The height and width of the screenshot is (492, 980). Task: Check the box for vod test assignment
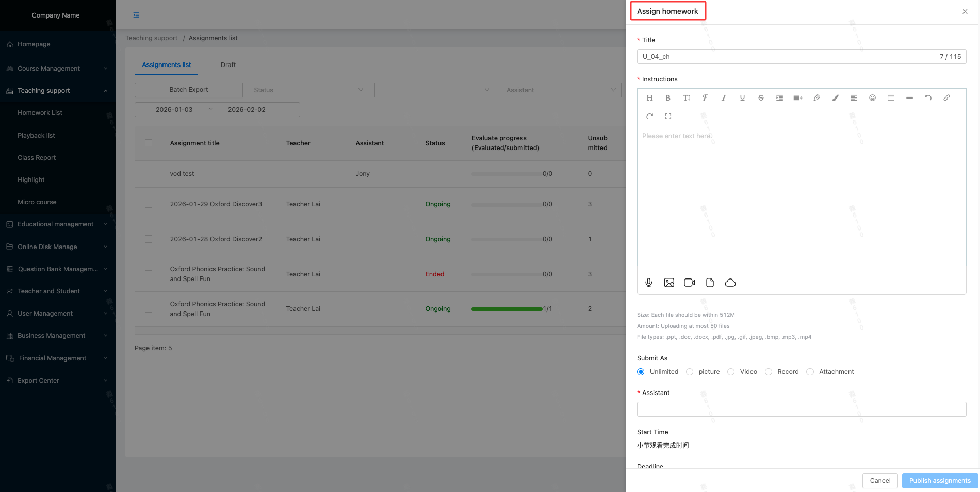click(x=149, y=174)
